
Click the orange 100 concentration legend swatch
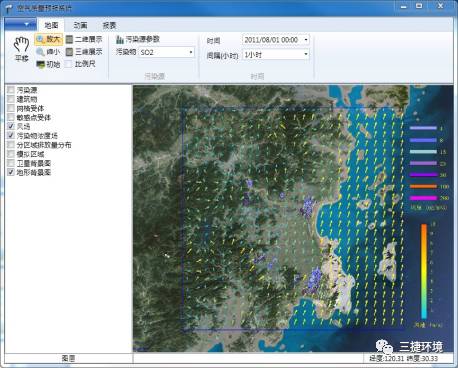pos(423,186)
